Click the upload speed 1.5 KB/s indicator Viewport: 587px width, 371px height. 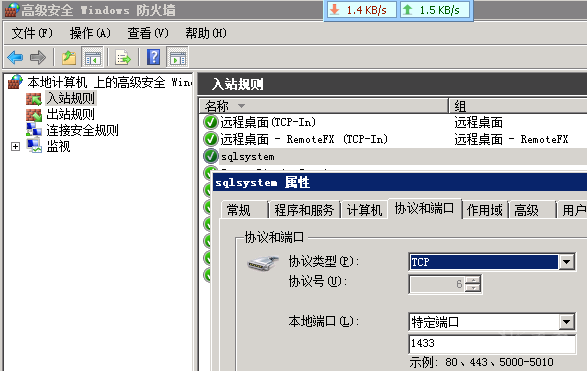pos(435,10)
